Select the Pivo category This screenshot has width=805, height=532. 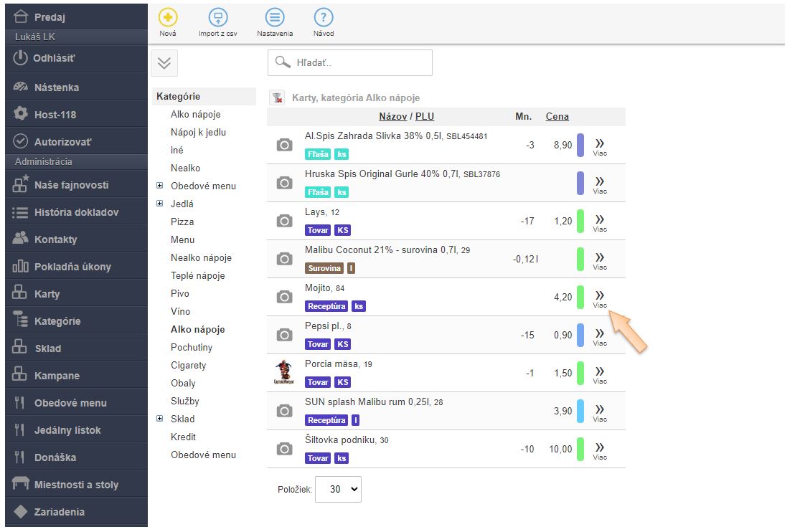[180, 294]
